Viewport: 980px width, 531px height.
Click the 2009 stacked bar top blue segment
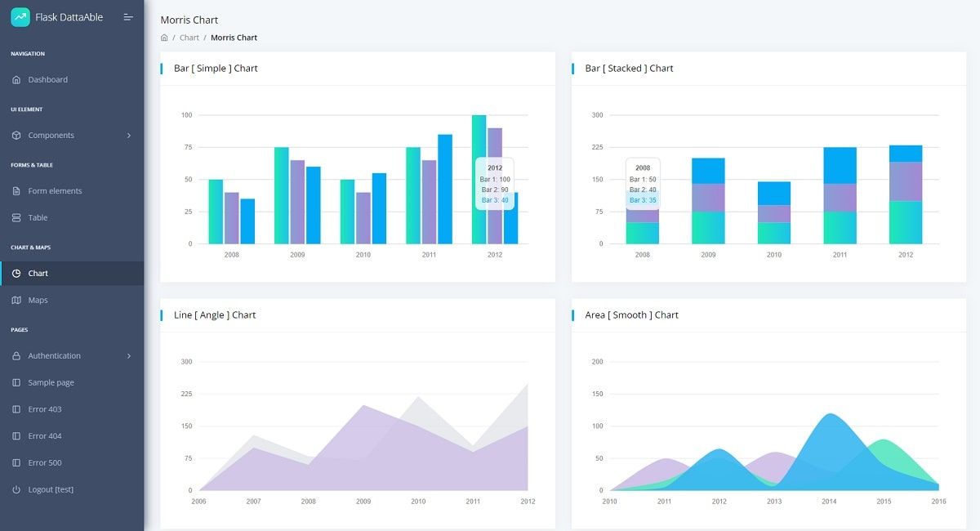[x=708, y=171]
